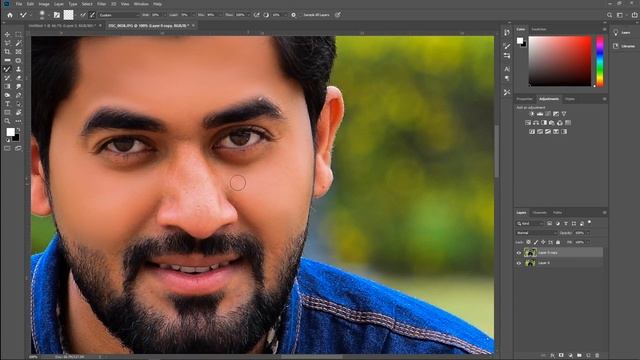Open the Layers panel menu

tap(604, 212)
